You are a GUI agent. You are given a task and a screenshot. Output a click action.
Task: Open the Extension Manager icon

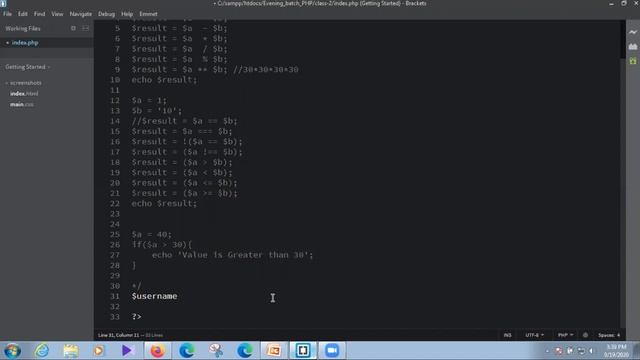tap(633, 47)
